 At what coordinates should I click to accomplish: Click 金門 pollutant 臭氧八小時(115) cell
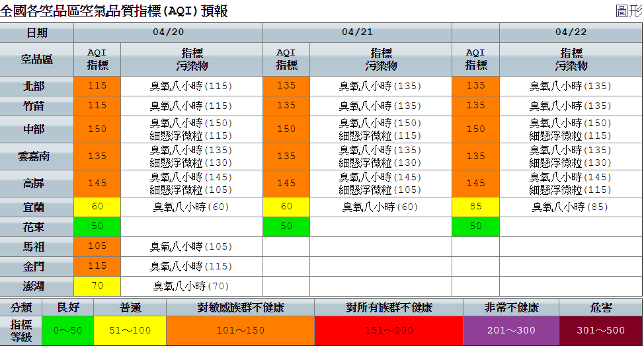191,266
